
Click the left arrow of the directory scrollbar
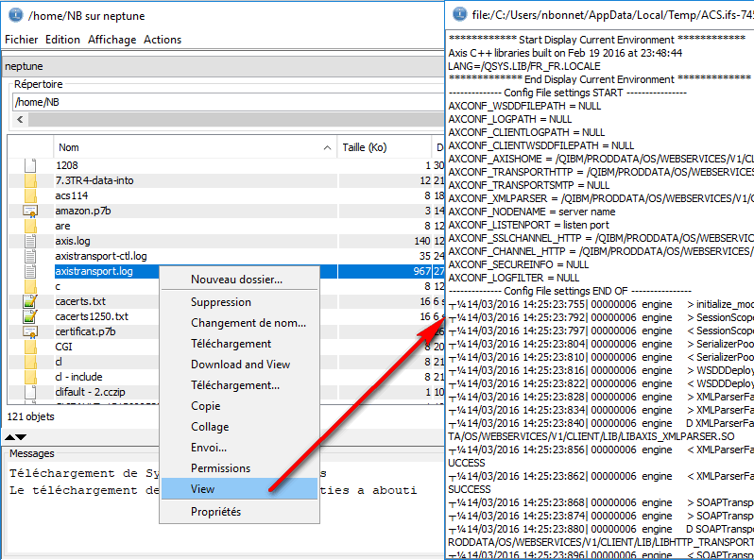[x=21, y=120]
